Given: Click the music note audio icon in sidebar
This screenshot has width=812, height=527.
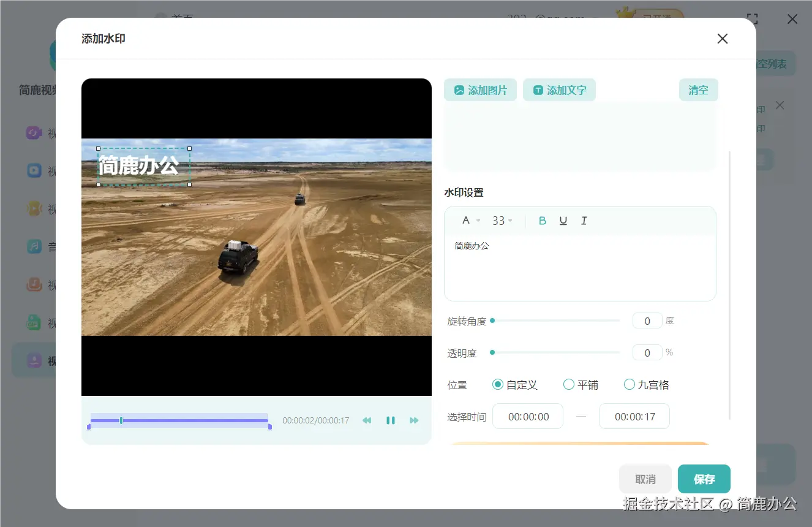Looking at the screenshot, I should pyautogui.click(x=34, y=246).
